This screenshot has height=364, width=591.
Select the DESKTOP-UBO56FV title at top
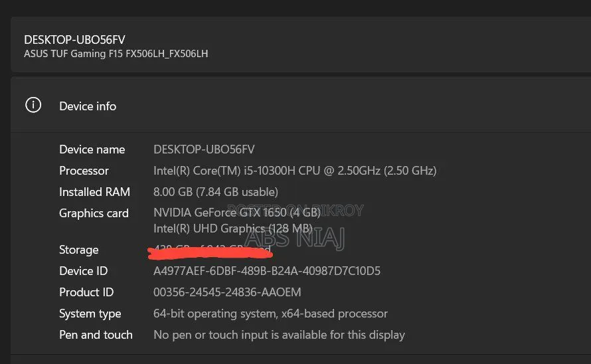tap(74, 40)
